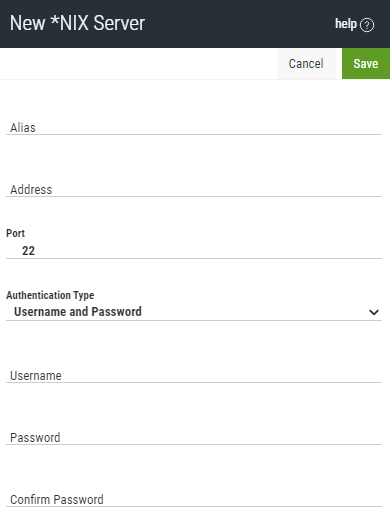This screenshot has height=520, width=390.
Task: Focus the Password input field
Action: 194,437
